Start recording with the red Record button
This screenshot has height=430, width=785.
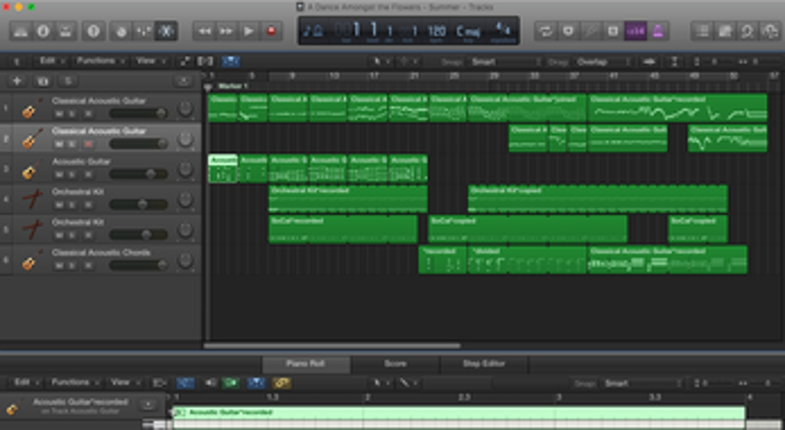(271, 32)
